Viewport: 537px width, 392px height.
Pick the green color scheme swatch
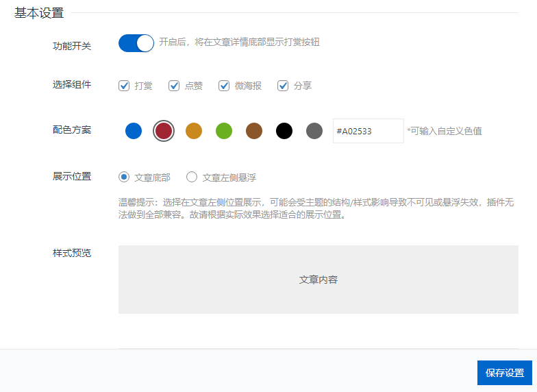pos(224,131)
